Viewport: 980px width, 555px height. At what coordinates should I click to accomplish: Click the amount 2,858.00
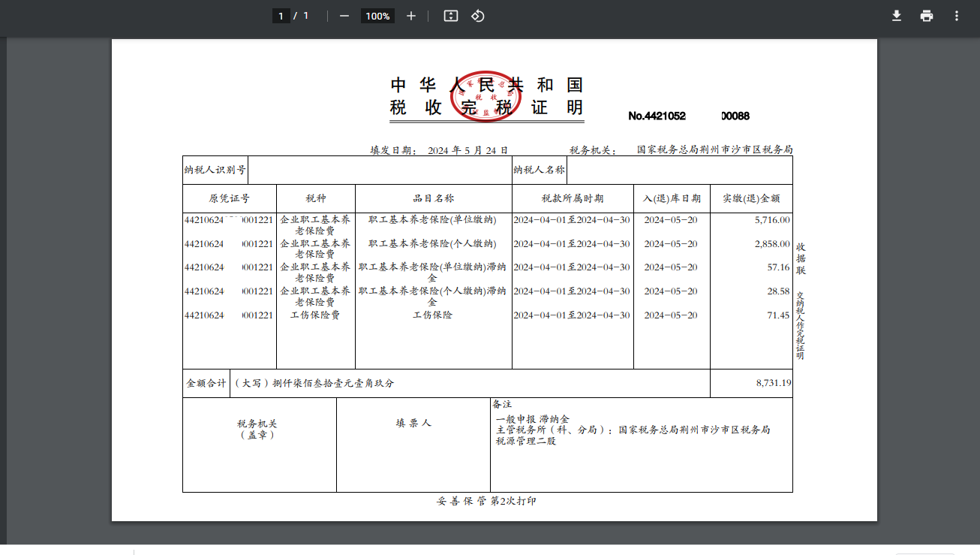772,244
